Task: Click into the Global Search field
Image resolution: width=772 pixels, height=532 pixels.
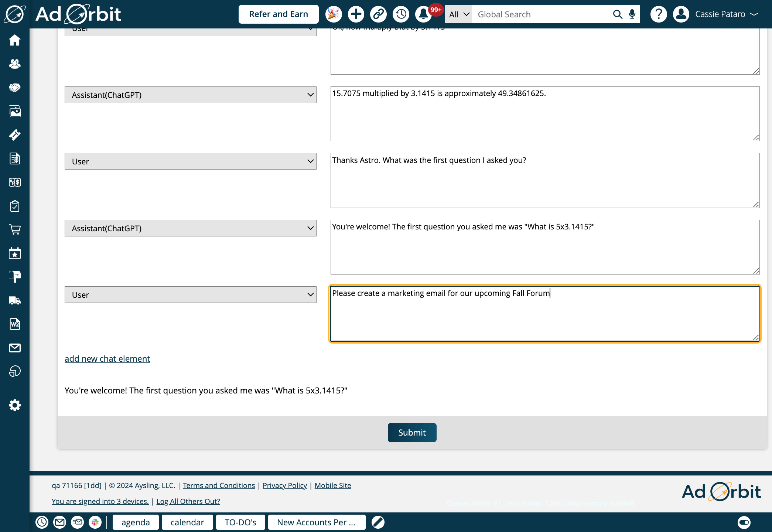Action: 541,14
